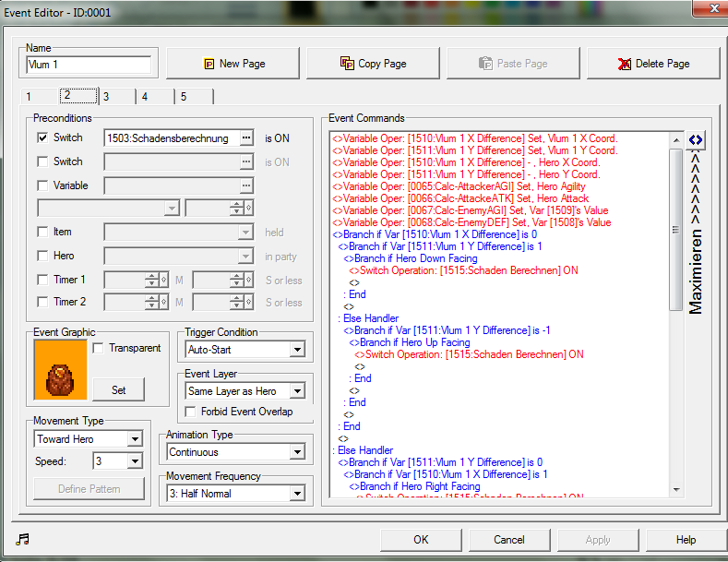The width and height of the screenshot is (728, 562).
Task: Open the second Switch selection ellipsis button
Action: [x=245, y=162]
